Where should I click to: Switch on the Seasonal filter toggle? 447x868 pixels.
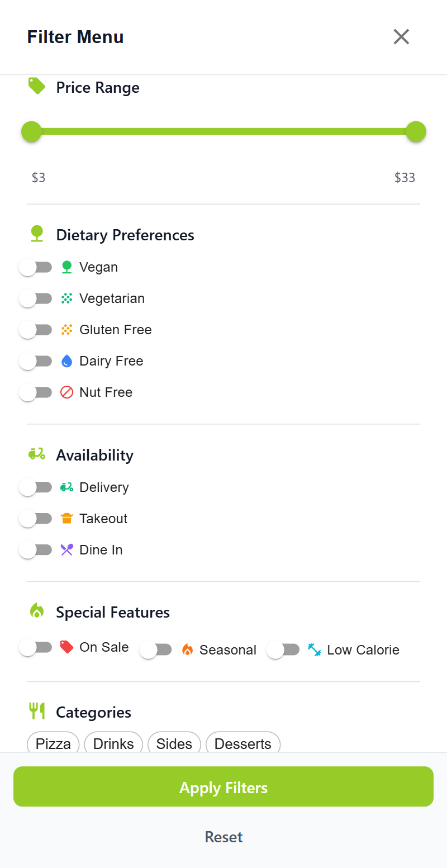pos(156,650)
